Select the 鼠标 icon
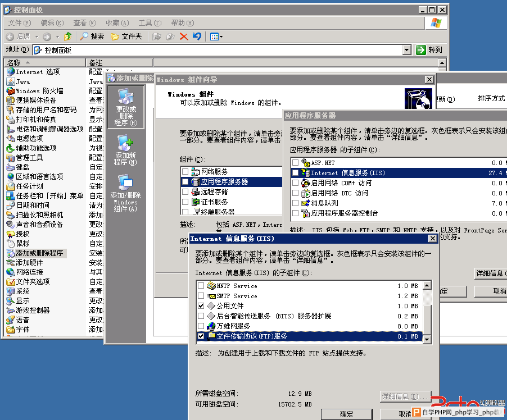Image resolution: width=507 pixels, height=420 pixels. pyautogui.click(x=11, y=243)
